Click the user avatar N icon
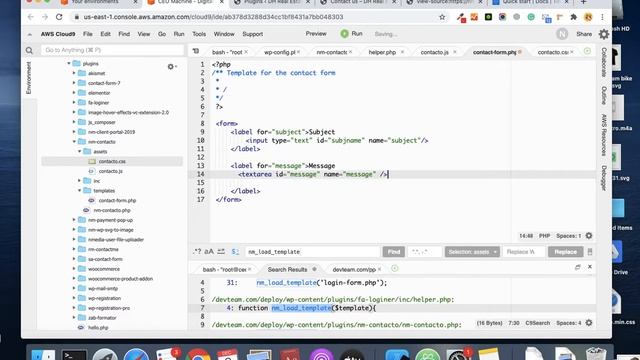 (562, 34)
